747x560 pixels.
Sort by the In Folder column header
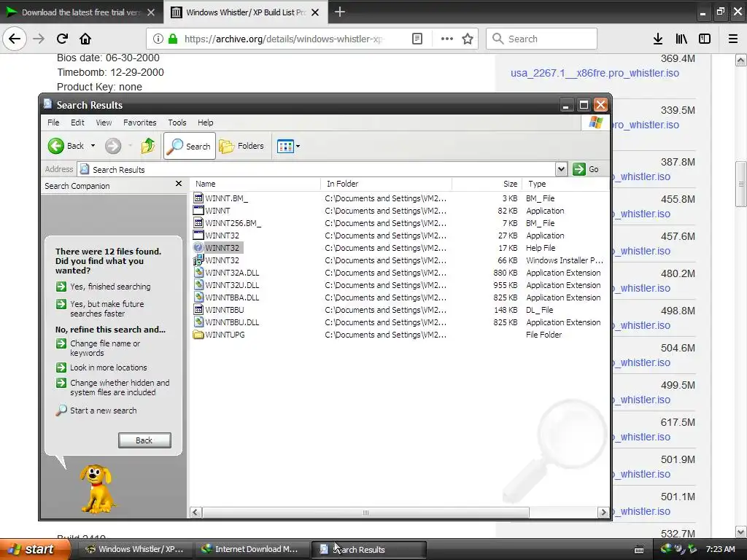point(387,184)
